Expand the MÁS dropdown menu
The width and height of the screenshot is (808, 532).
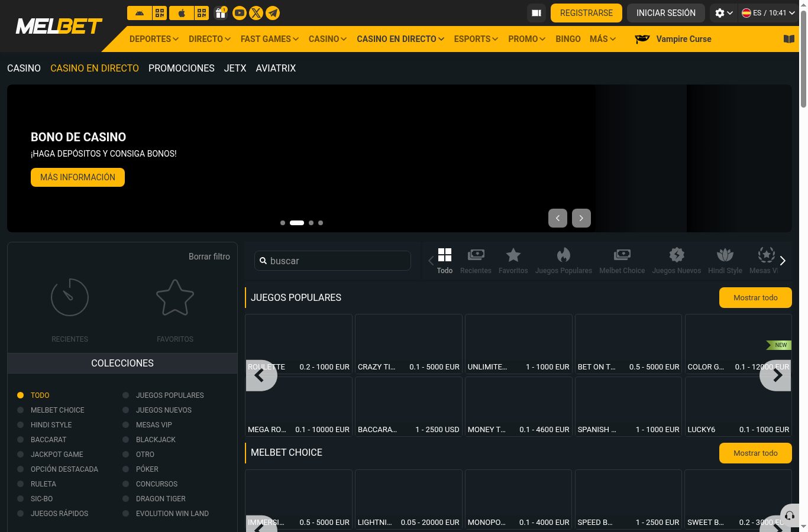603,39
